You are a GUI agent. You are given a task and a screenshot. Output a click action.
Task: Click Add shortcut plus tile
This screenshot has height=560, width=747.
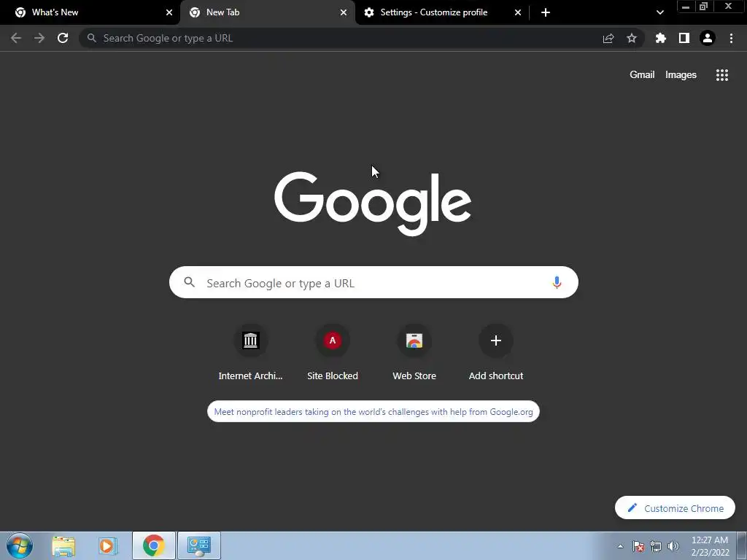coord(496,354)
